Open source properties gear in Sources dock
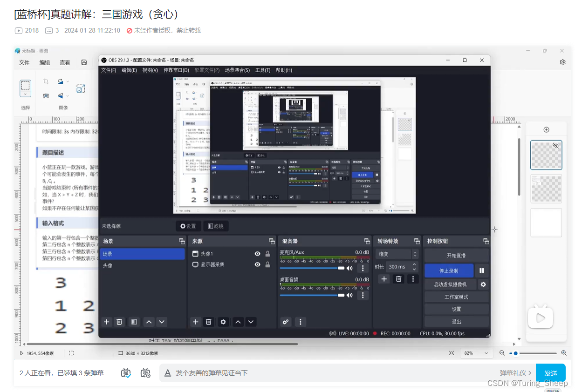Viewport: 575px width, 392px height. (x=223, y=322)
